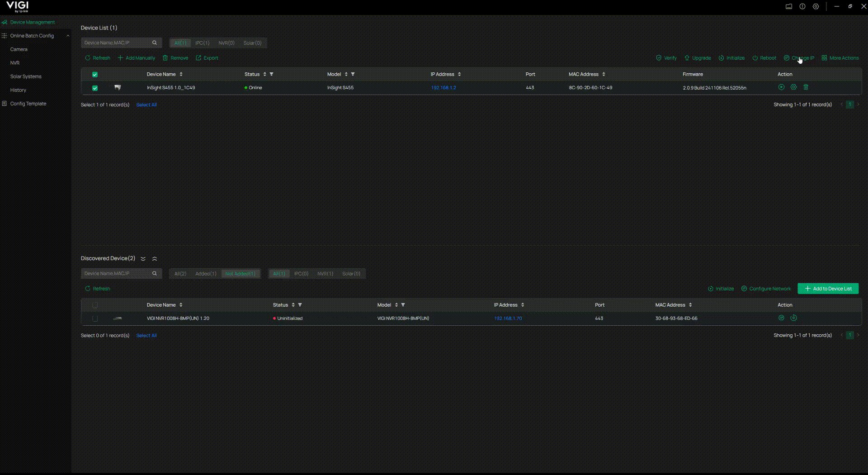
Task: Open VIGI app settings gear in title bar
Action: coord(816,6)
